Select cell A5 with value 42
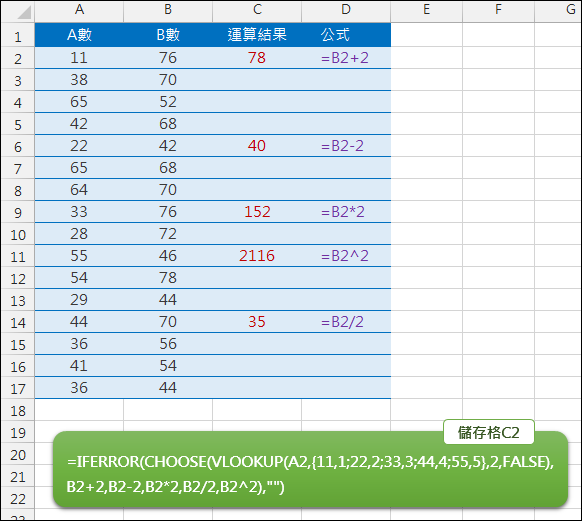 point(79,123)
